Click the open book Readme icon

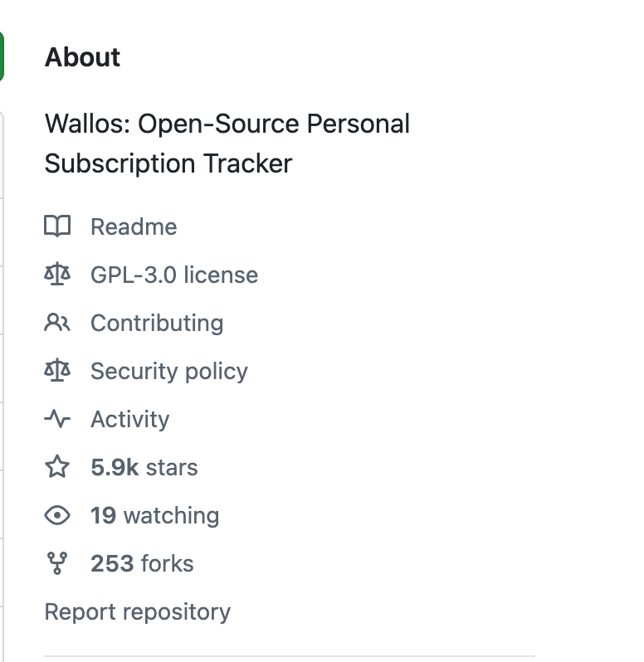57,226
